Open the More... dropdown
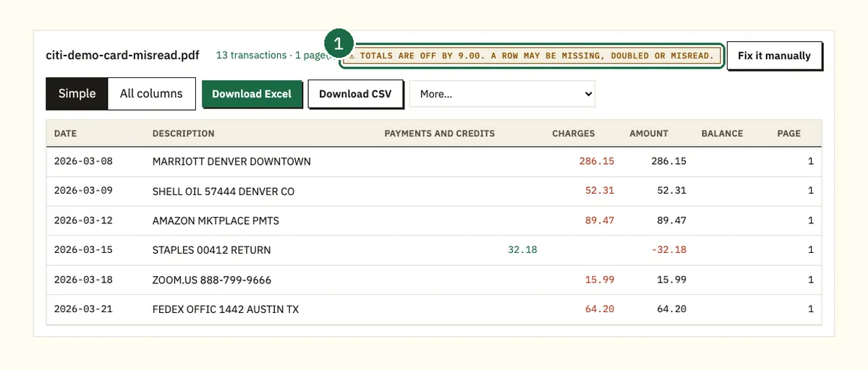This screenshot has height=370, width=868. [x=502, y=94]
